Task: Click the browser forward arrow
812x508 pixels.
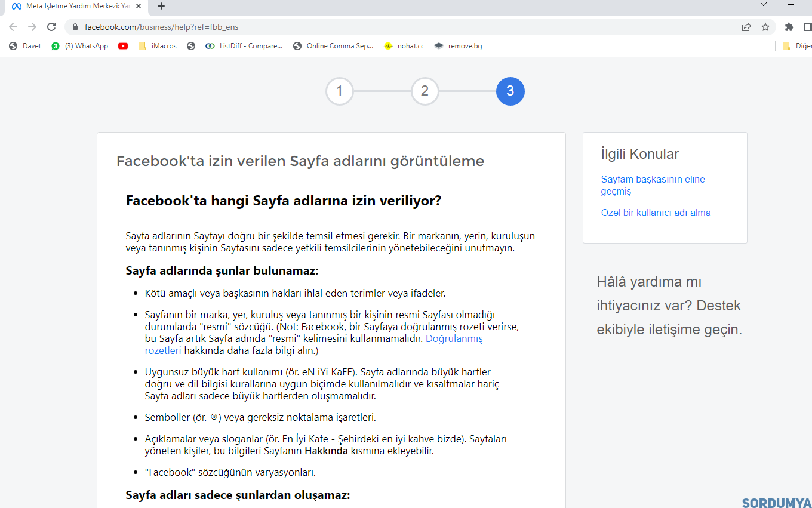Action: [x=32, y=27]
